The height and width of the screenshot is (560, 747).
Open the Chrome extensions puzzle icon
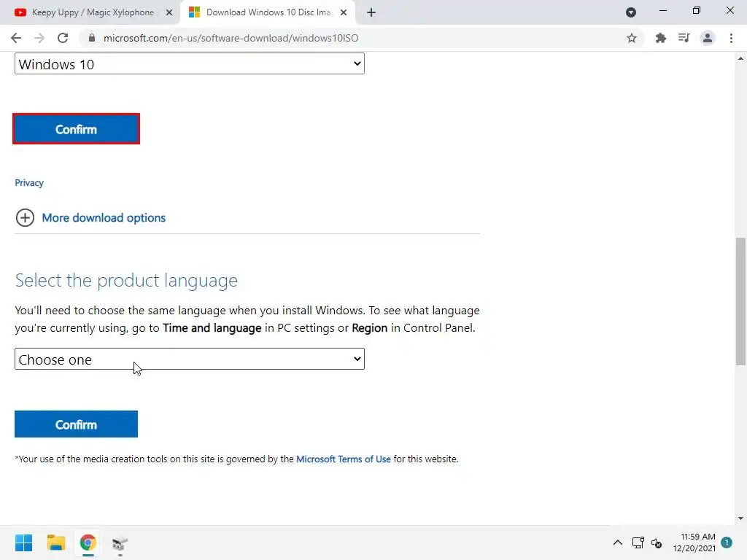tap(660, 38)
